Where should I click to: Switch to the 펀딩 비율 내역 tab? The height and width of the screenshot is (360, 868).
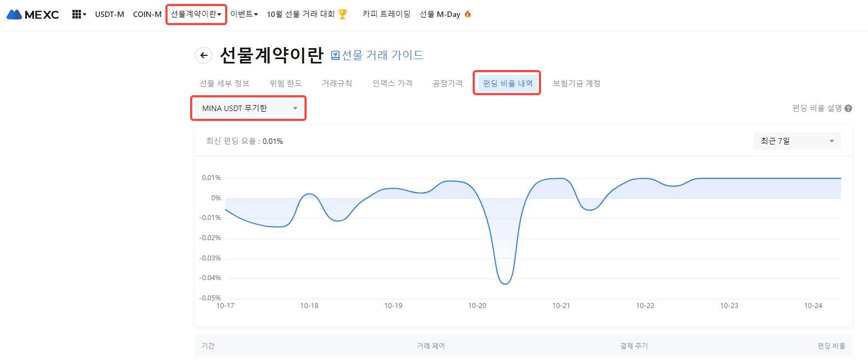[x=507, y=83]
